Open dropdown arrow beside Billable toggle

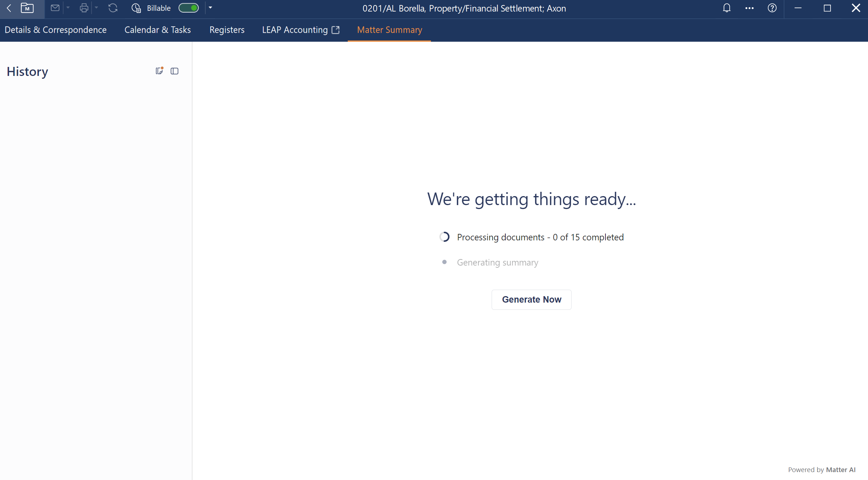click(210, 8)
